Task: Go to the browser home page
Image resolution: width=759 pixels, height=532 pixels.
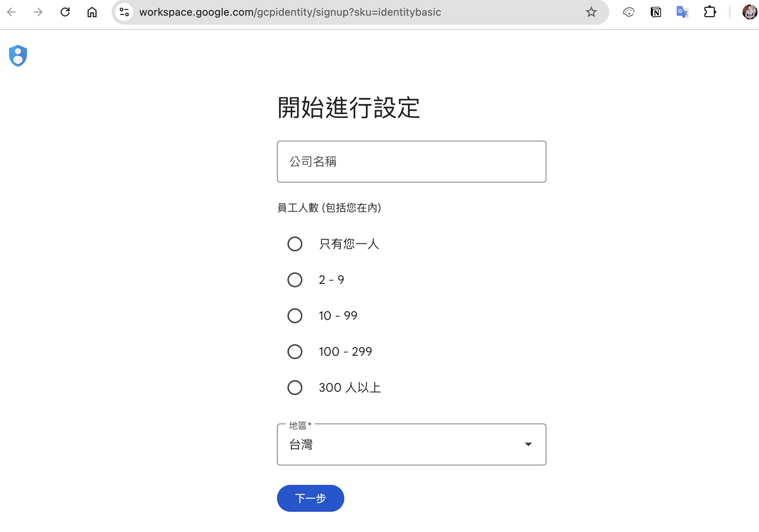Action: point(92,12)
